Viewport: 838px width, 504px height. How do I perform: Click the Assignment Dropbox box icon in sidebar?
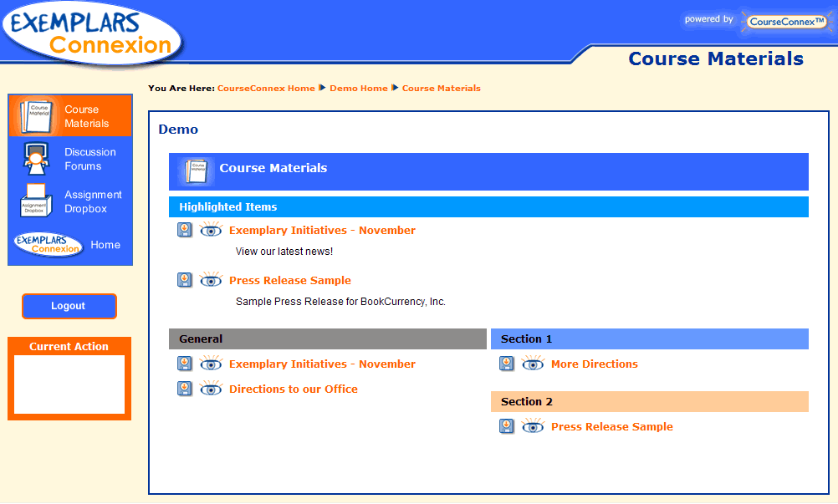[35, 201]
